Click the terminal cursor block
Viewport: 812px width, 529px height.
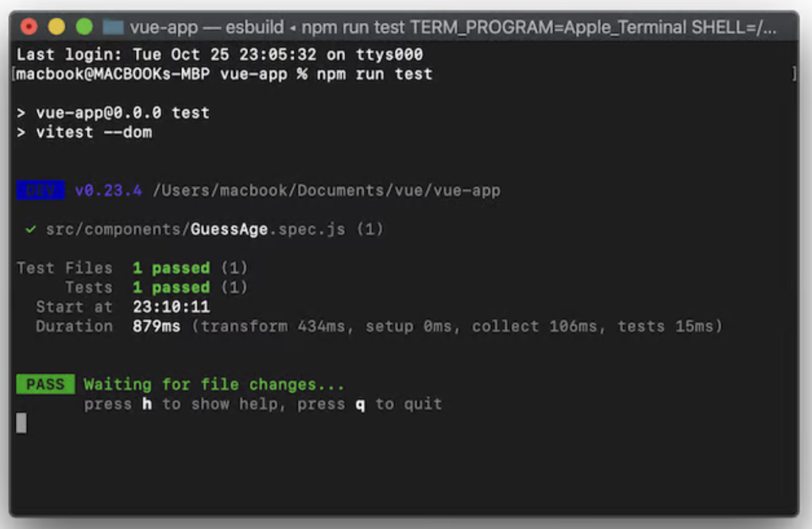pyautogui.click(x=21, y=423)
